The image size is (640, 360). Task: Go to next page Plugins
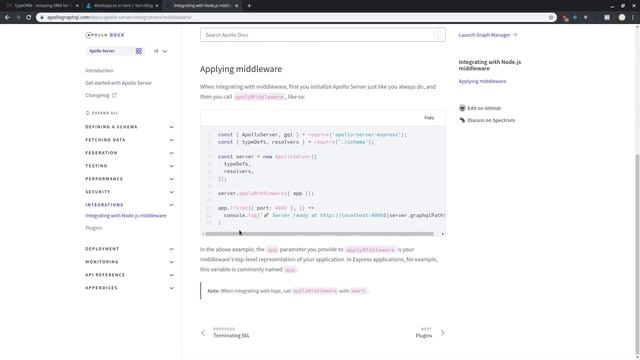click(430, 333)
